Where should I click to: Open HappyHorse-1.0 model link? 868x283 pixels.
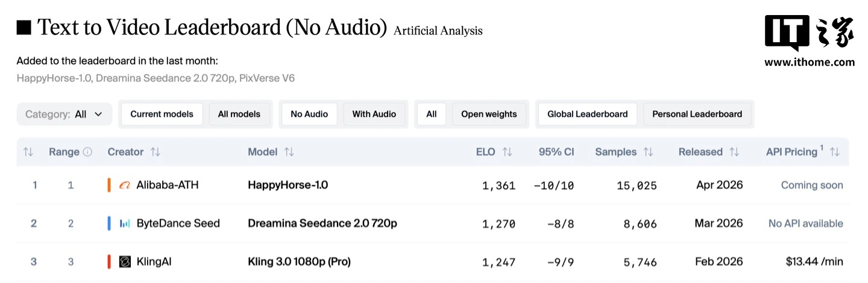click(x=288, y=185)
